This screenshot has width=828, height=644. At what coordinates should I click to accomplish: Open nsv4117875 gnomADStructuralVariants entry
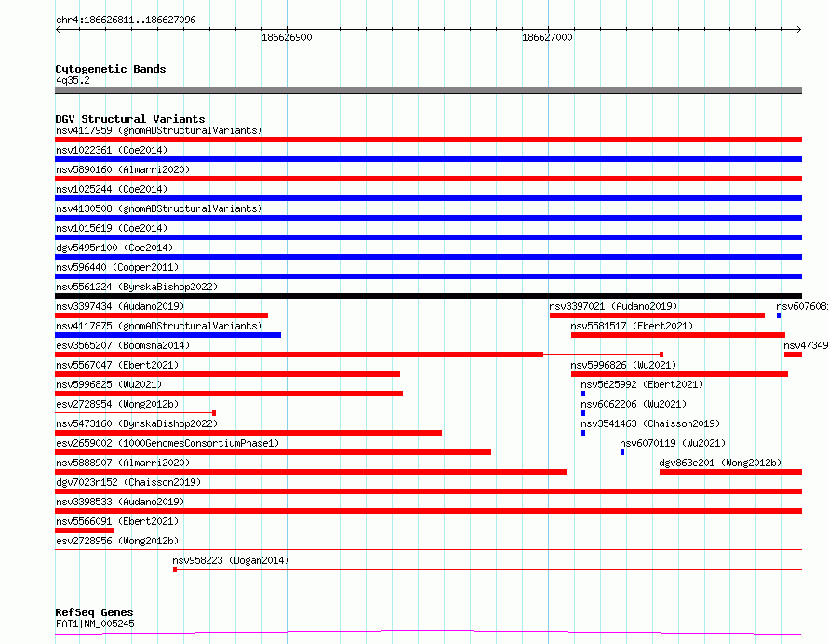coord(159,326)
